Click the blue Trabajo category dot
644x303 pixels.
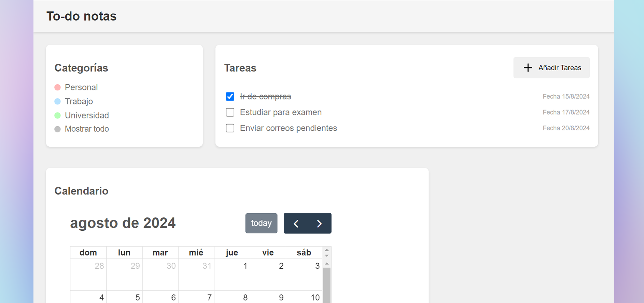[x=58, y=101]
